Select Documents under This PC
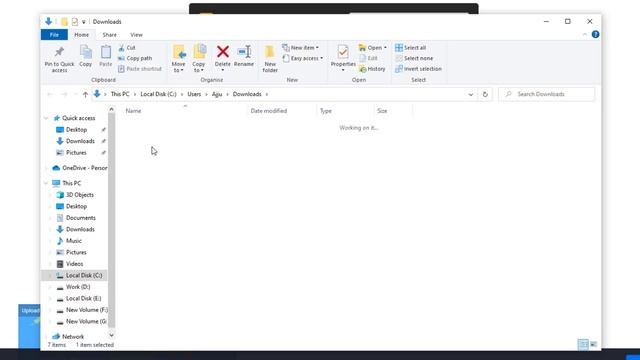The image size is (640, 360). tap(80, 218)
